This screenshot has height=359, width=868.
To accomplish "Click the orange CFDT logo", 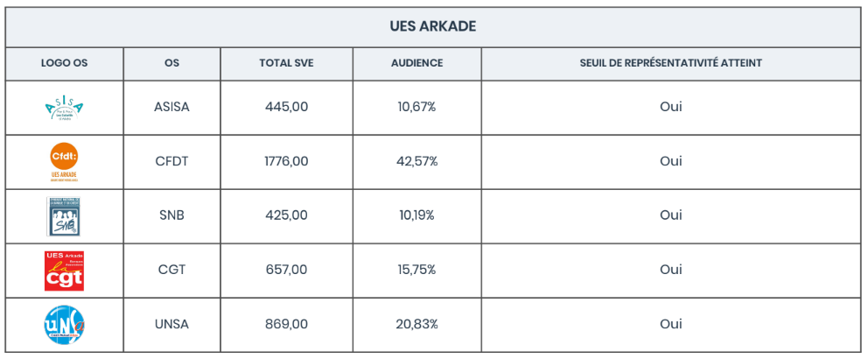I will (64, 161).
